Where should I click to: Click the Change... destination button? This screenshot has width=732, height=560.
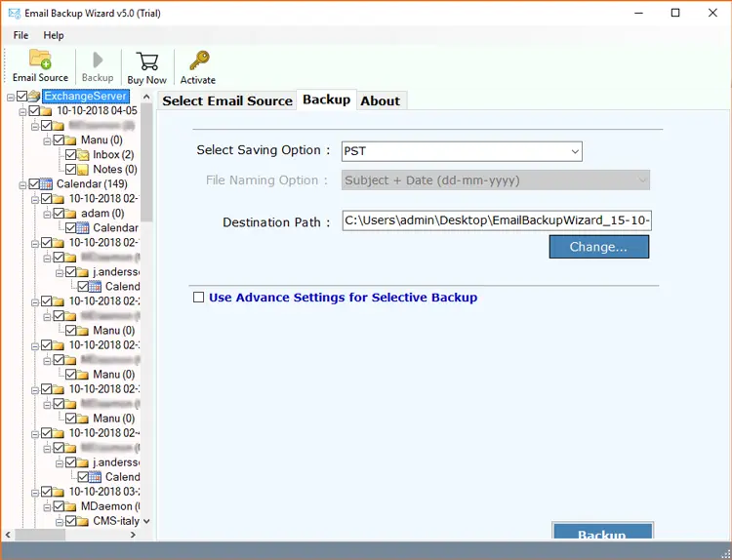coord(598,247)
